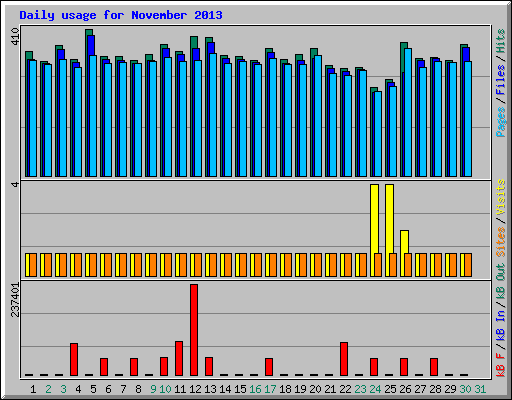Click the 'Files' legend word

coord(500,80)
